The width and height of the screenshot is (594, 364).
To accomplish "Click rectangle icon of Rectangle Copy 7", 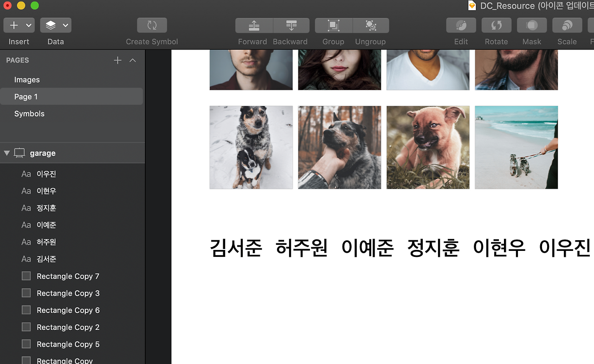I will tap(26, 276).
